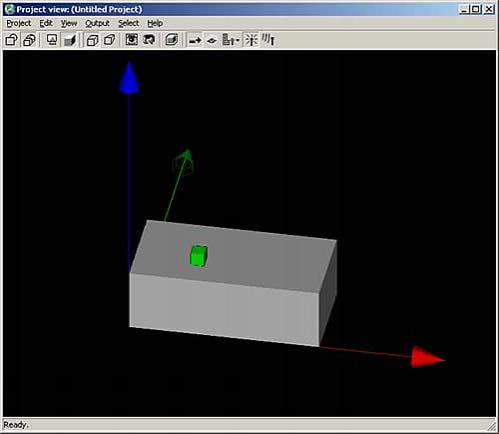Viewport: 499px width, 434px height.
Task: Click the wireframe cube icon after the solid block
Action: coord(92,40)
